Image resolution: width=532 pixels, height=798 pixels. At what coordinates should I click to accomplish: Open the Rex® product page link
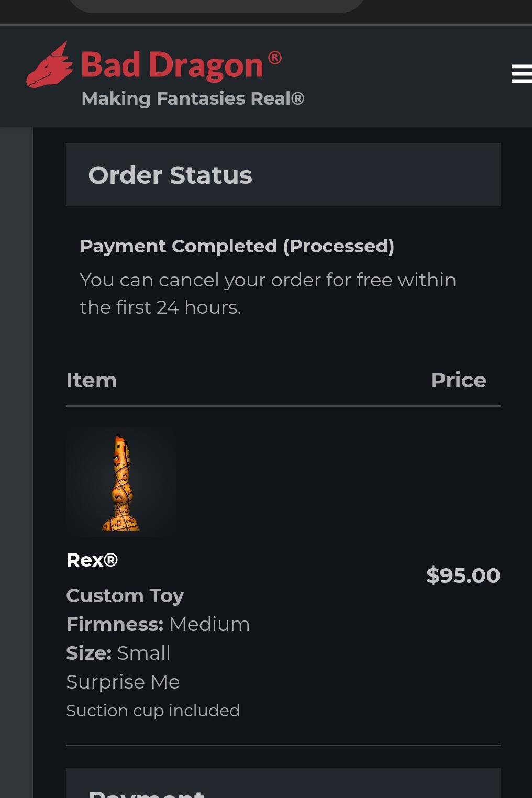coord(92,560)
